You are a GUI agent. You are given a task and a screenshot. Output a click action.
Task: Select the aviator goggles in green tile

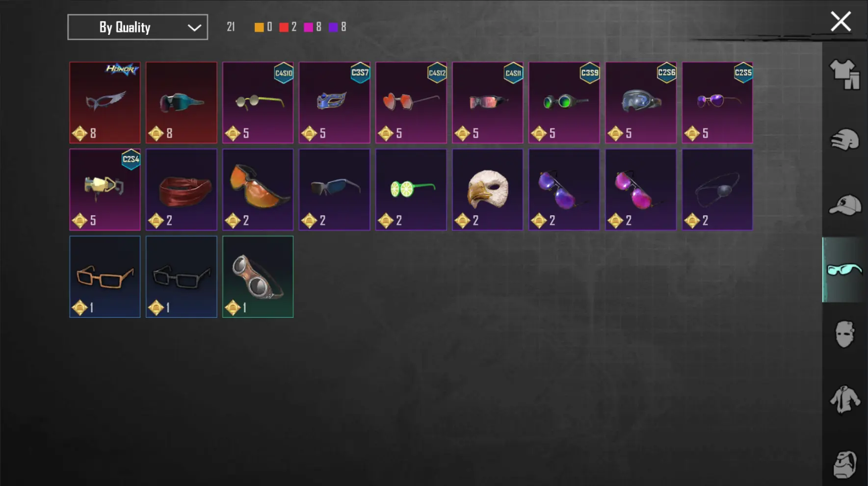pyautogui.click(x=258, y=277)
